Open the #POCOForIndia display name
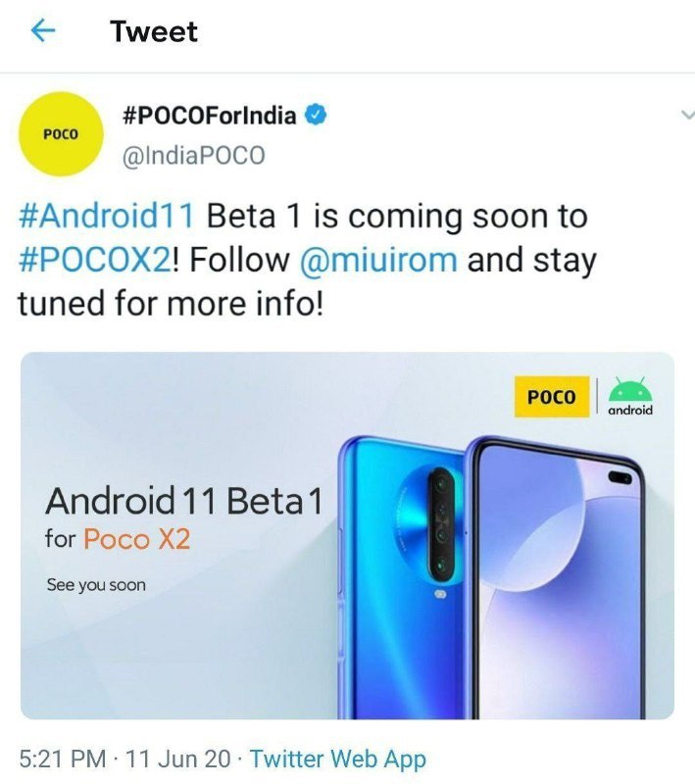This screenshot has width=695, height=784. click(210, 116)
